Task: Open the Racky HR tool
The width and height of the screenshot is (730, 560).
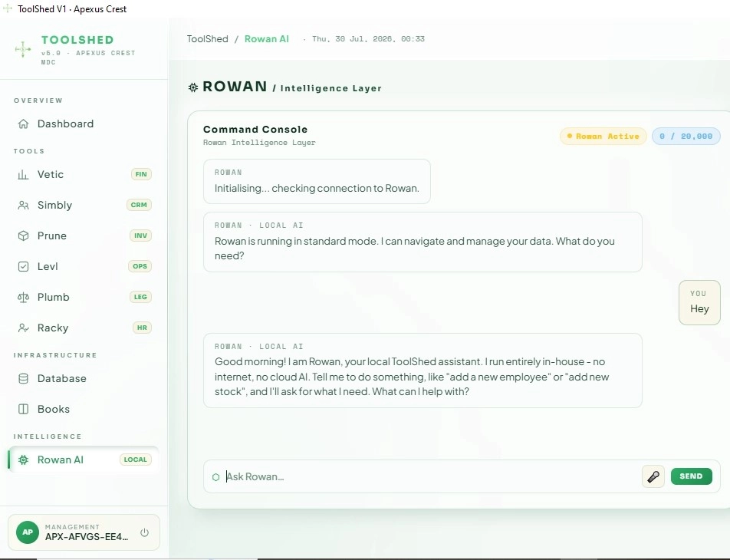Action: (84, 328)
